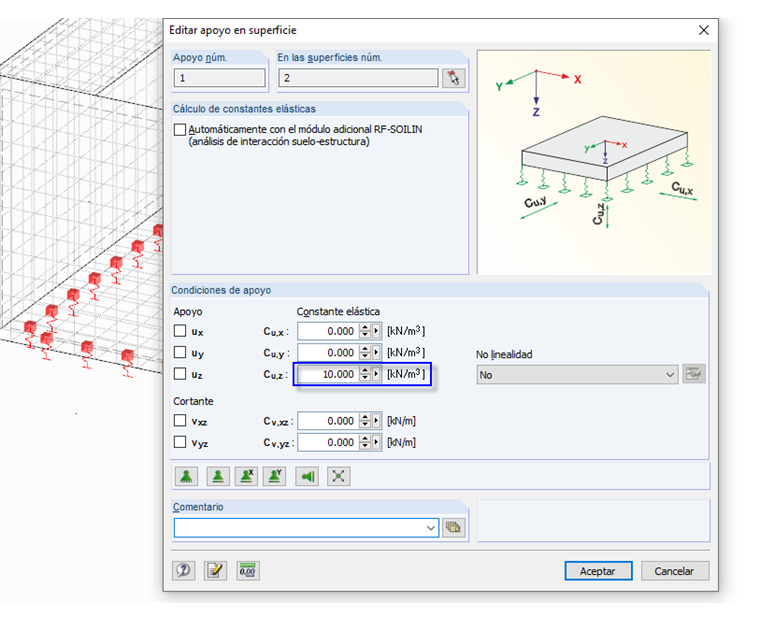This screenshot has width=760, height=622.
Task: Toggle the uy support checkbox
Action: pos(180,352)
